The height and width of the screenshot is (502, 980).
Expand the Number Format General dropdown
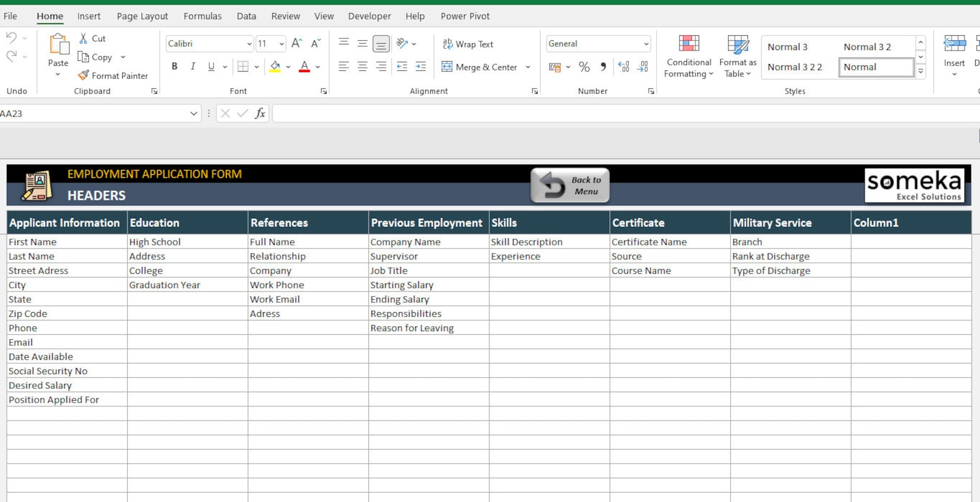[x=646, y=44]
